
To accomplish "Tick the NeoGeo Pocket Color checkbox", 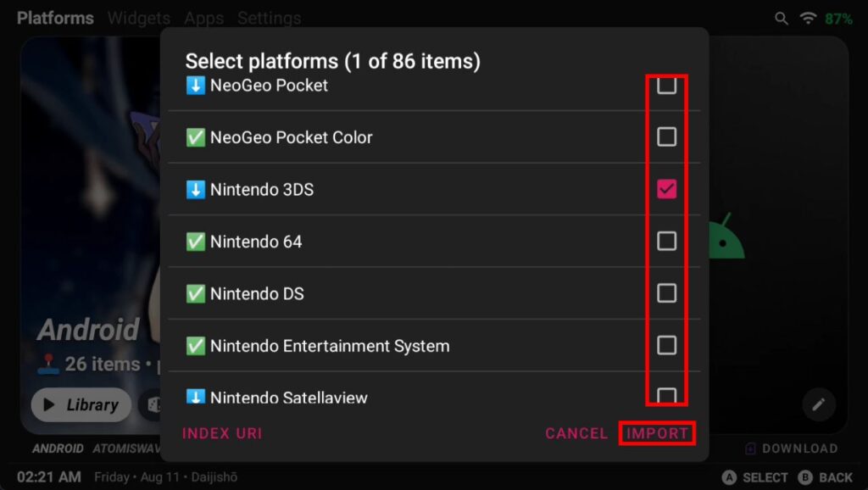I will coord(667,136).
